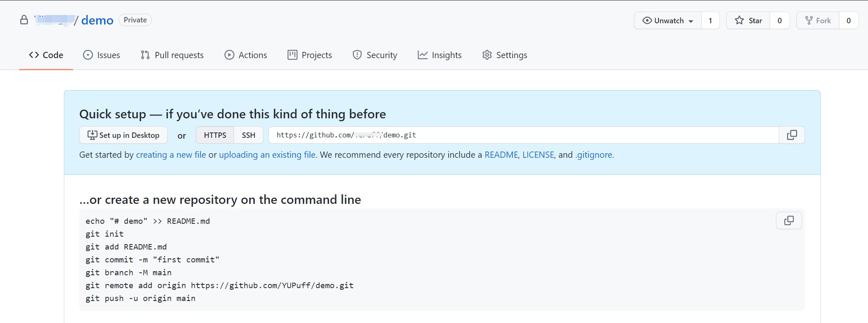Click the blurred owner name link
The width and height of the screenshot is (868, 323).
55,20
